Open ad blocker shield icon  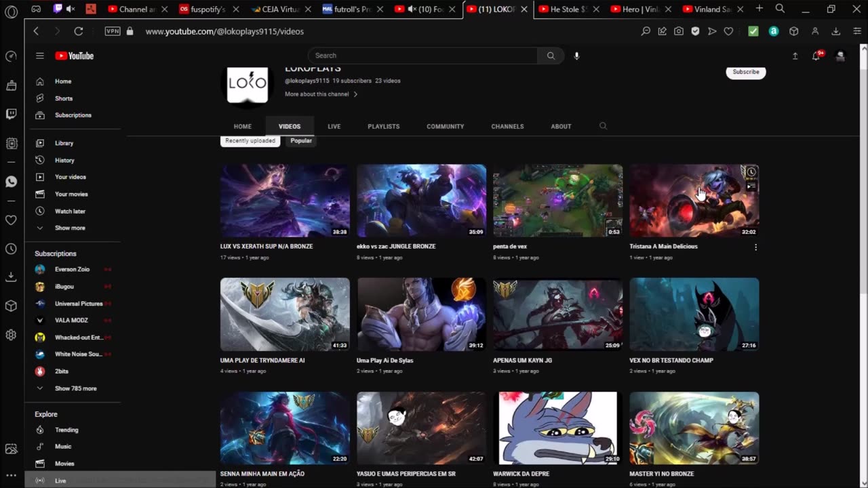click(695, 31)
